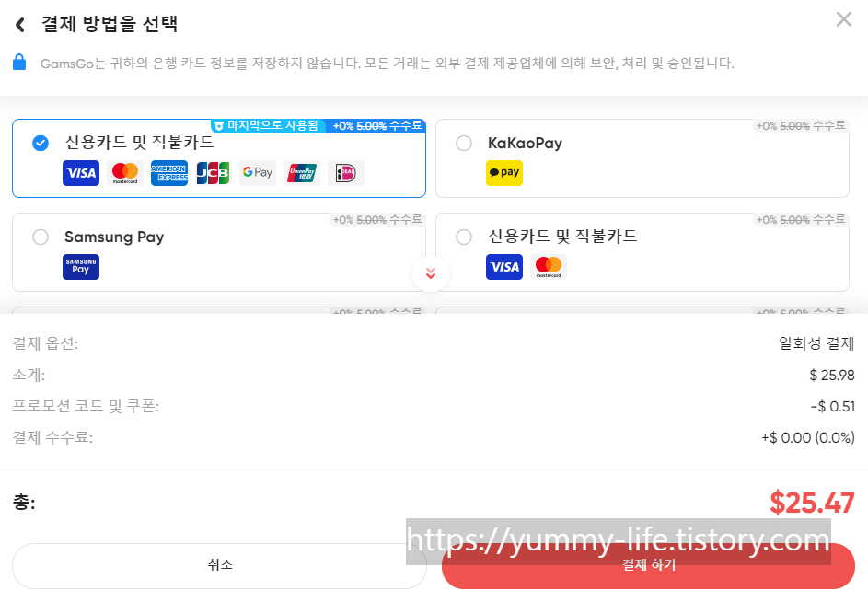Click the JCB card logo
This screenshot has height=602, width=868.
(x=214, y=173)
